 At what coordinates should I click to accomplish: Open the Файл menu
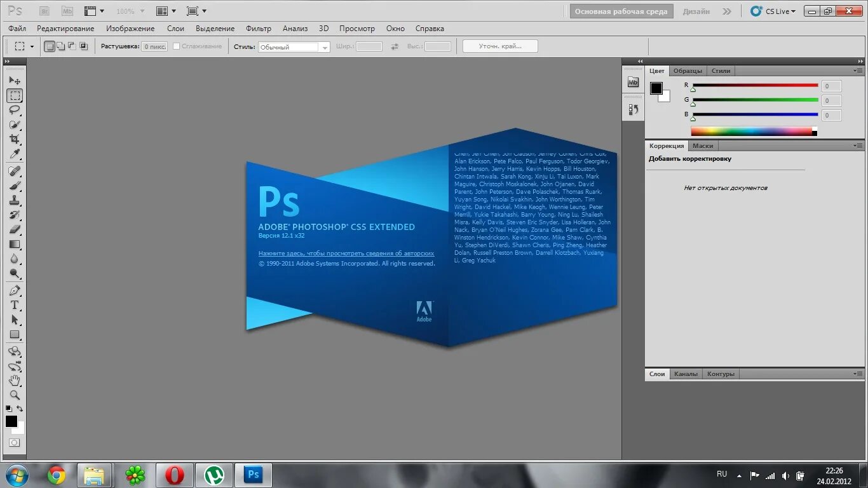point(17,29)
